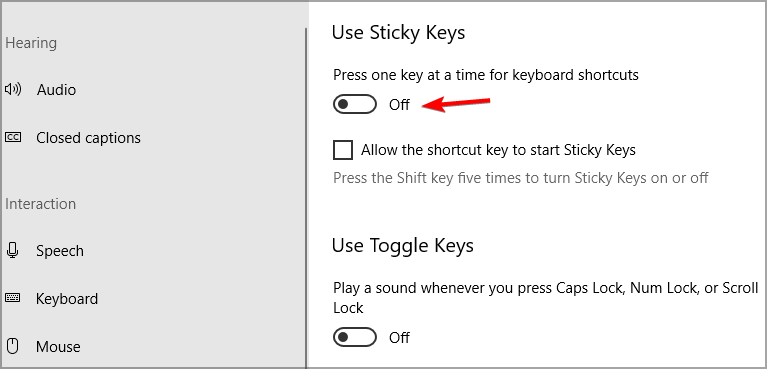767x369 pixels.
Task: Check the Allow shortcut key checkbox box
Action: (x=343, y=150)
